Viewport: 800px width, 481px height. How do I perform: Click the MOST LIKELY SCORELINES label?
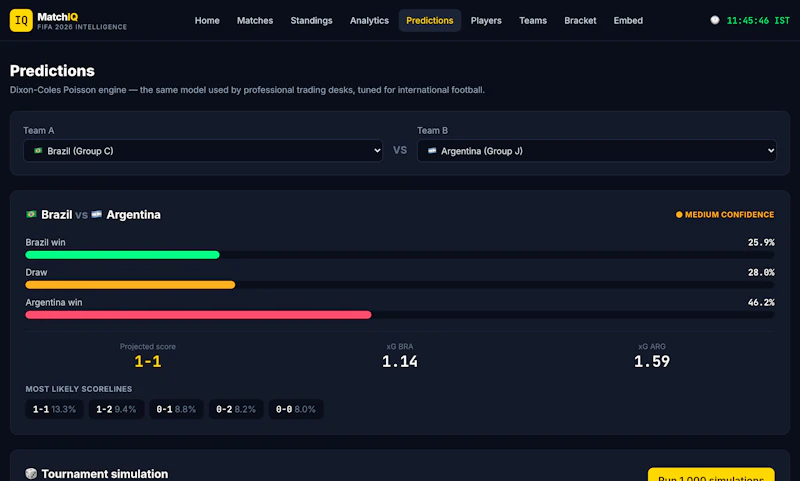79,389
